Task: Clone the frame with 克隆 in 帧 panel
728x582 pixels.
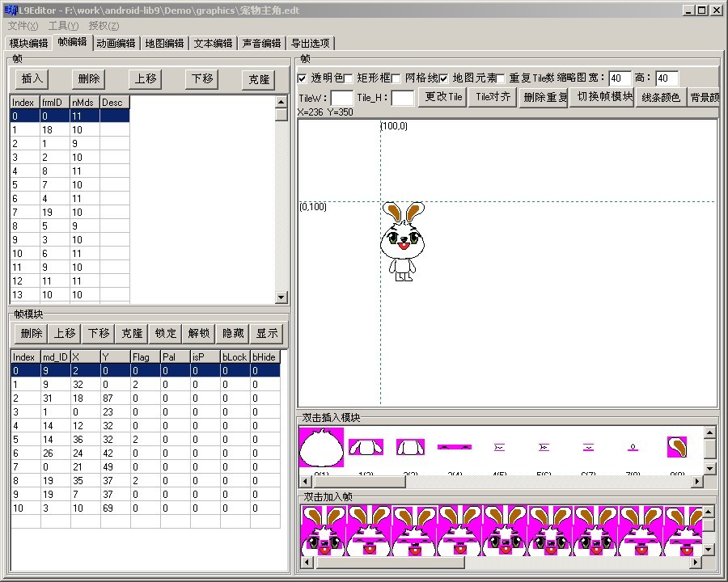Action: pos(259,79)
